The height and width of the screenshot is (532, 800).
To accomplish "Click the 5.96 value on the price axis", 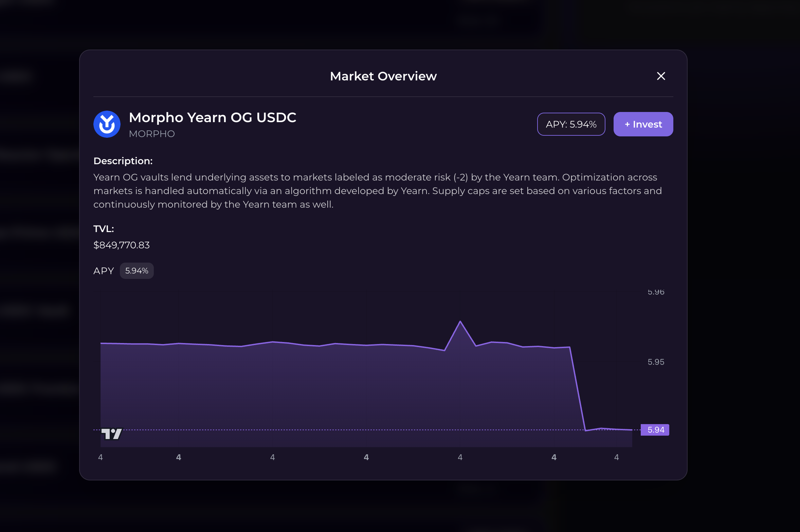I will click(x=656, y=292).
